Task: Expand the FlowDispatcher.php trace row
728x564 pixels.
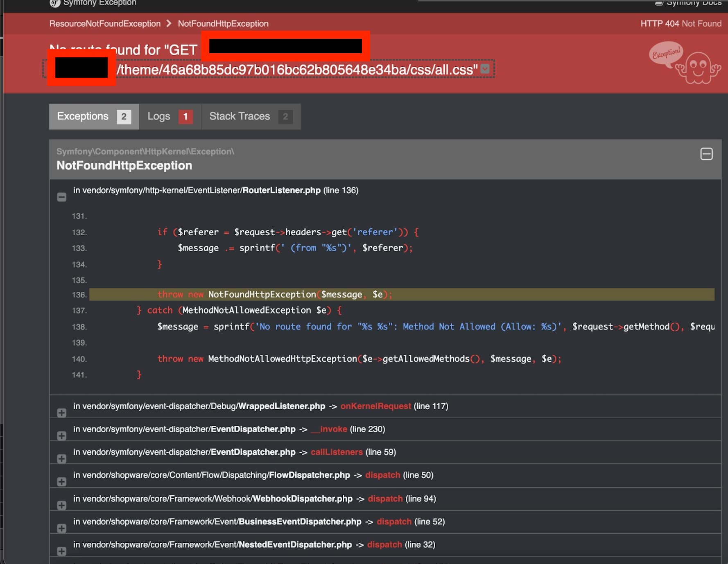Action: [x=61, y=482]
